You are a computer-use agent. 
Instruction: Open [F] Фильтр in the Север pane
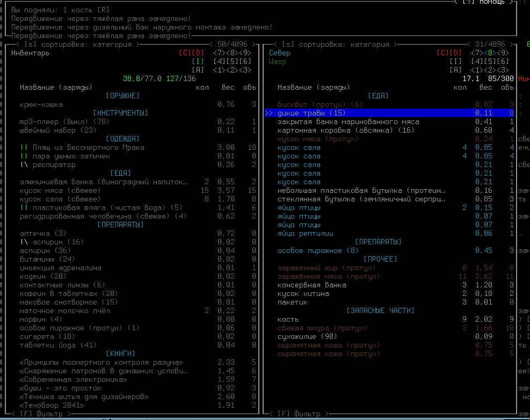[x=299, y=414]
